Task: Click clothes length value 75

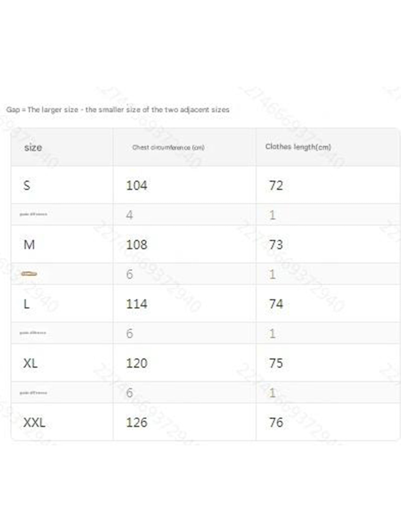Action: click(276, 363)
